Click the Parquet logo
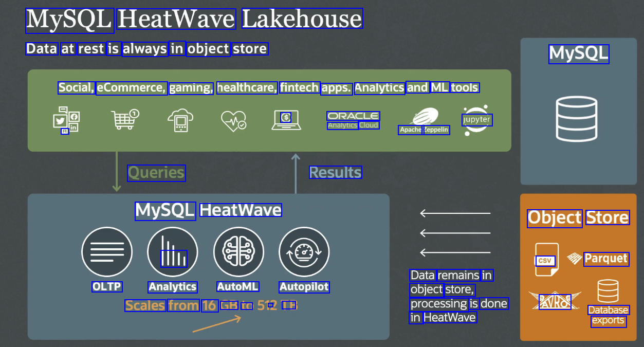Viewport: 644px width, 347px height. [x=598, y=259]
